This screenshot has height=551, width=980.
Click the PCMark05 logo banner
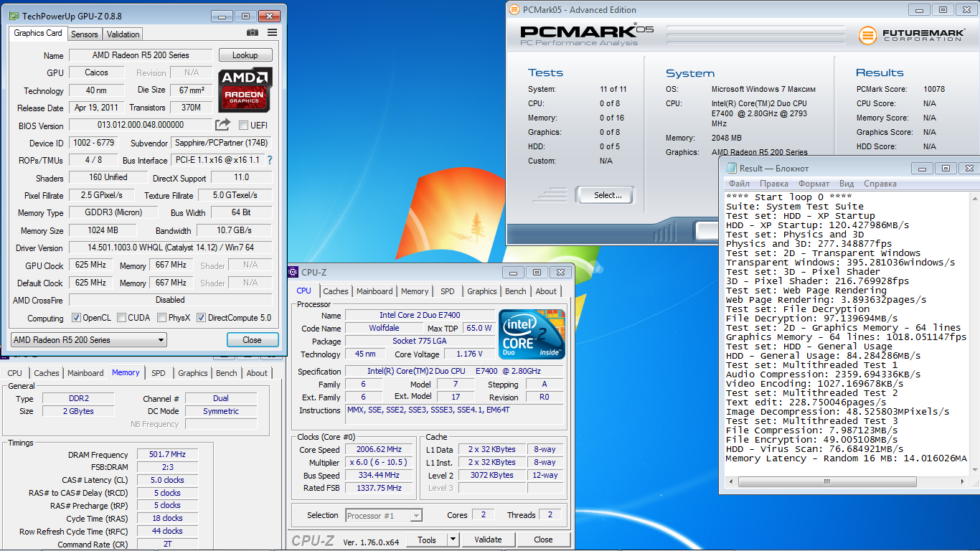pos(587,34)
